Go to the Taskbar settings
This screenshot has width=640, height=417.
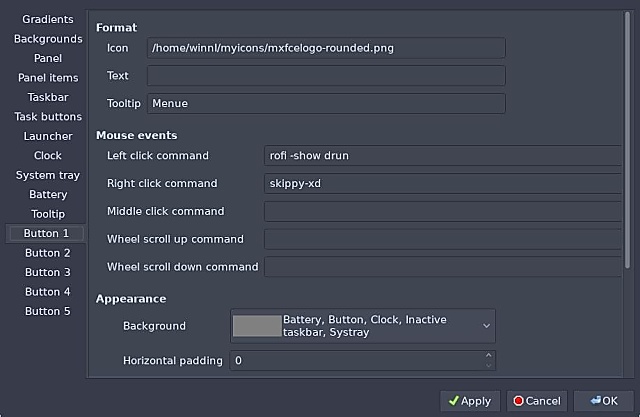click(48, 98)
